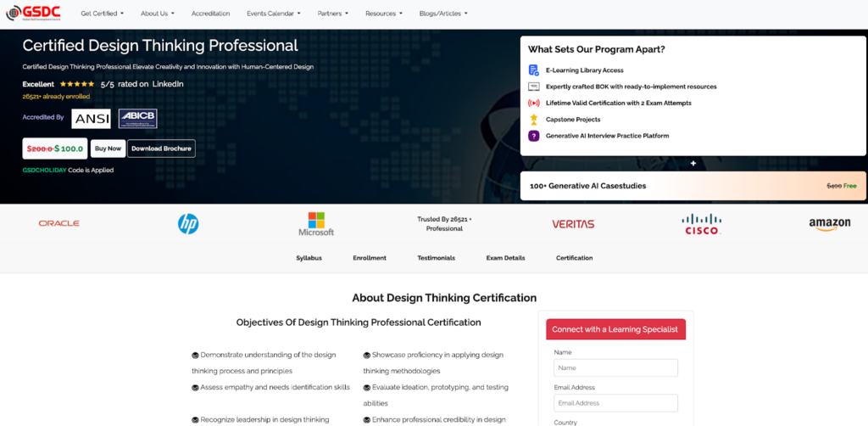
Task: Click the Connect with a Learning Specialist header
Action: (x=615, y=329)
